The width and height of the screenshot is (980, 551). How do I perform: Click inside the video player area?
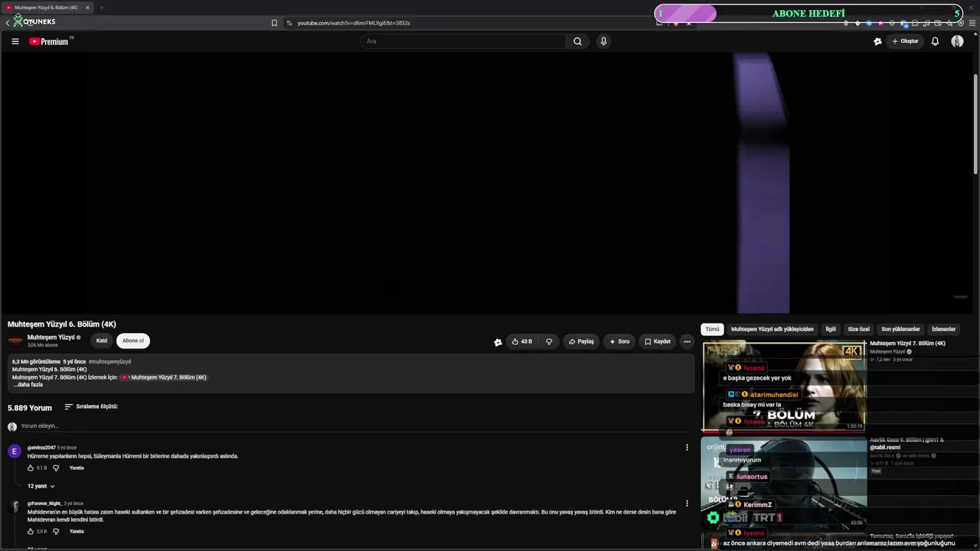pyautogui.click(x=487, y=182)
